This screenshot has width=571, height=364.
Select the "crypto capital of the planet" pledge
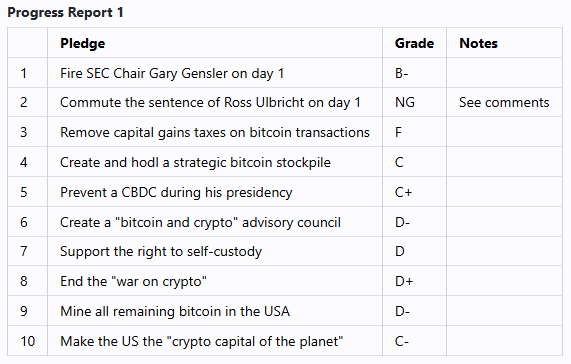(202, 341)
